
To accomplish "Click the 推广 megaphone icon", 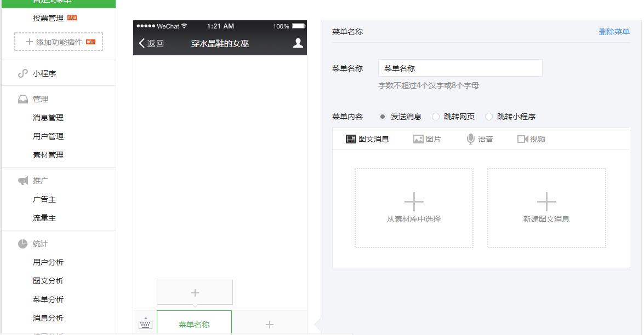I will (x=23, y=181).
